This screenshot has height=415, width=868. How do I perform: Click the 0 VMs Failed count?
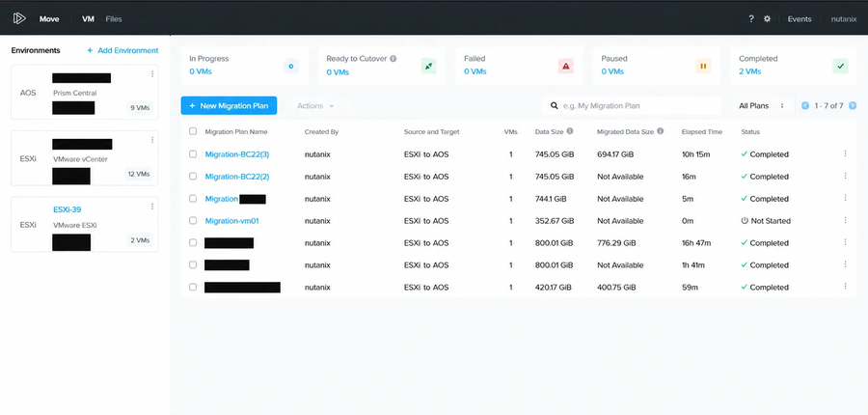475,71
